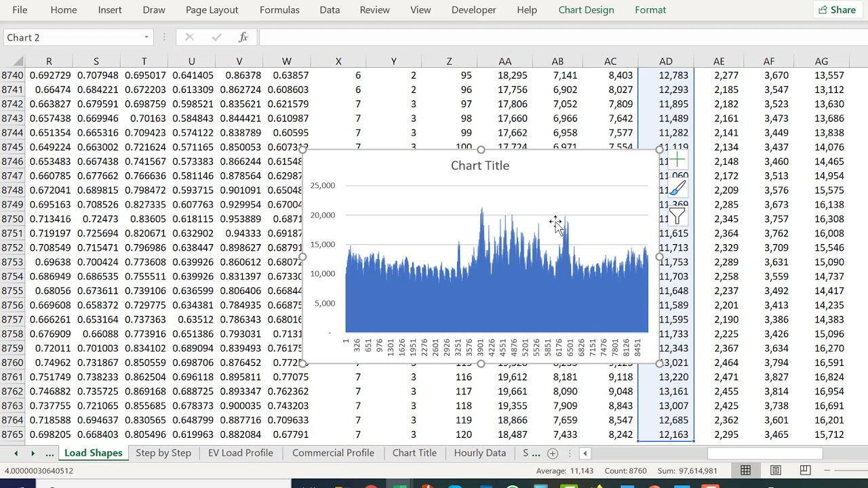Switch to Normal view in status bar
The width and height of the screenshot is (868, 488).
[745, 470]
